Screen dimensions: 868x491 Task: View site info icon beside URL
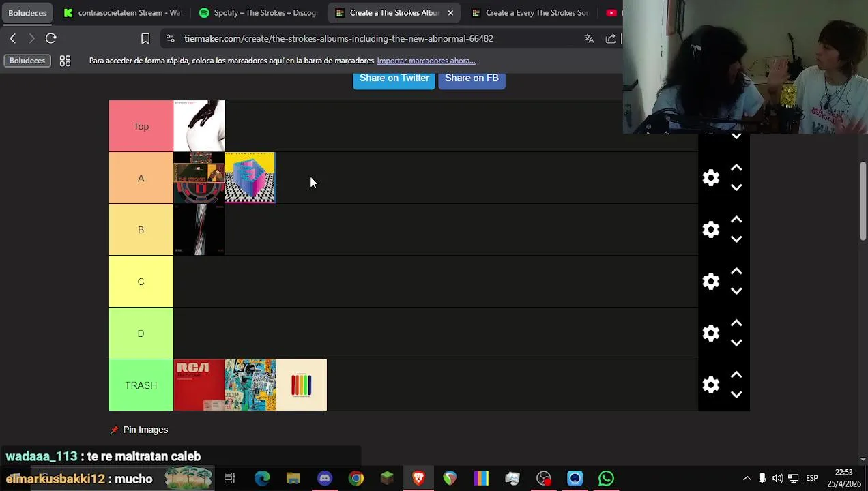[170, 38]
